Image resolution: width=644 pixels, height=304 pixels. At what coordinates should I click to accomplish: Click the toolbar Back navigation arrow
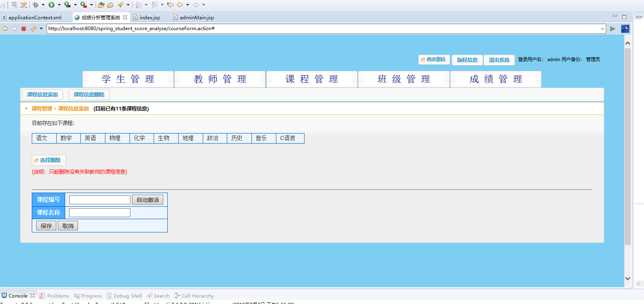click(x=180, y=5)
